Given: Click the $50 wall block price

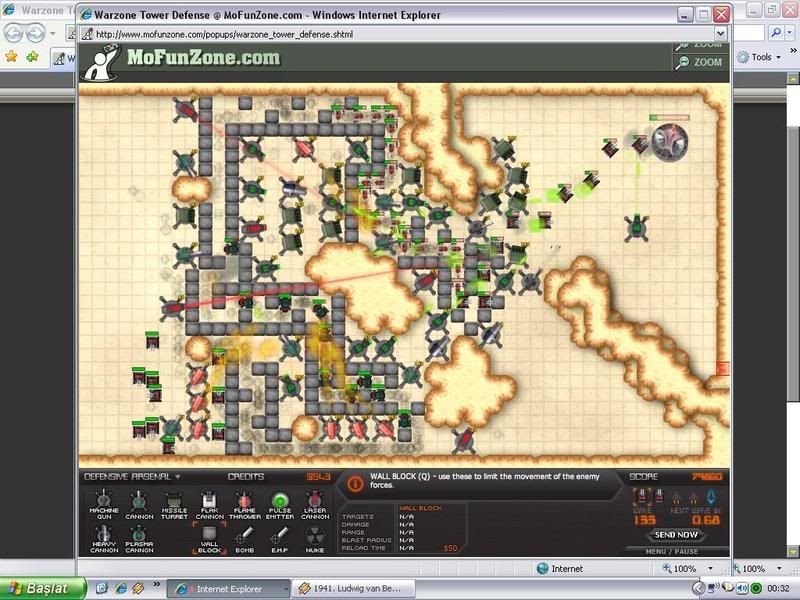Looking at the screenshot, I should point(450,548).
